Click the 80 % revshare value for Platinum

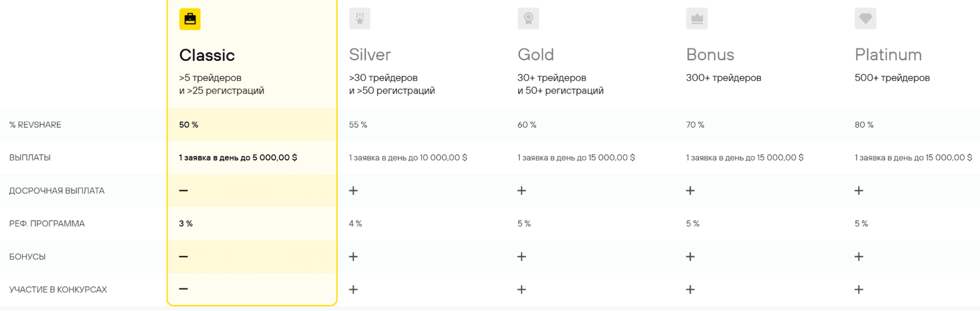[x=864, y=125]
